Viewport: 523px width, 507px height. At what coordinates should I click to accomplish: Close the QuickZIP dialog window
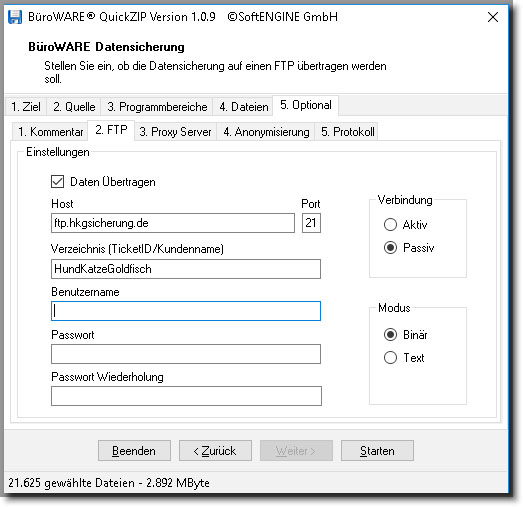coord(493,17)
